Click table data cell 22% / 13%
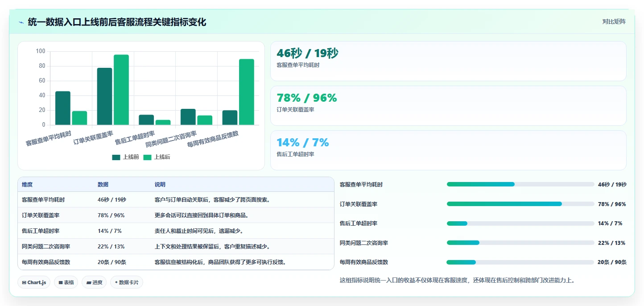The image size is (644, 306). (x=111, y=247)
